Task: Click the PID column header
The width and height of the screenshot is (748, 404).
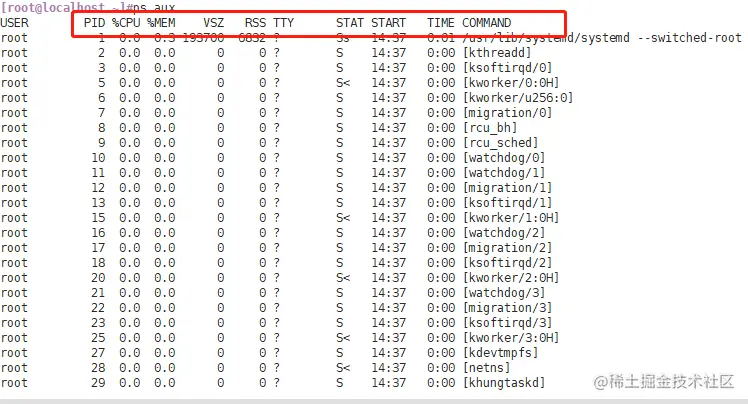Action: pyautogui.click(x=94, y=23)
